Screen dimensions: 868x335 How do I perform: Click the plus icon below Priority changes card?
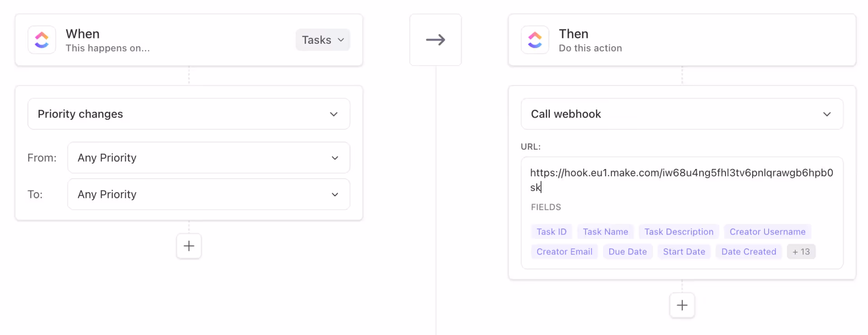point(189,246)
